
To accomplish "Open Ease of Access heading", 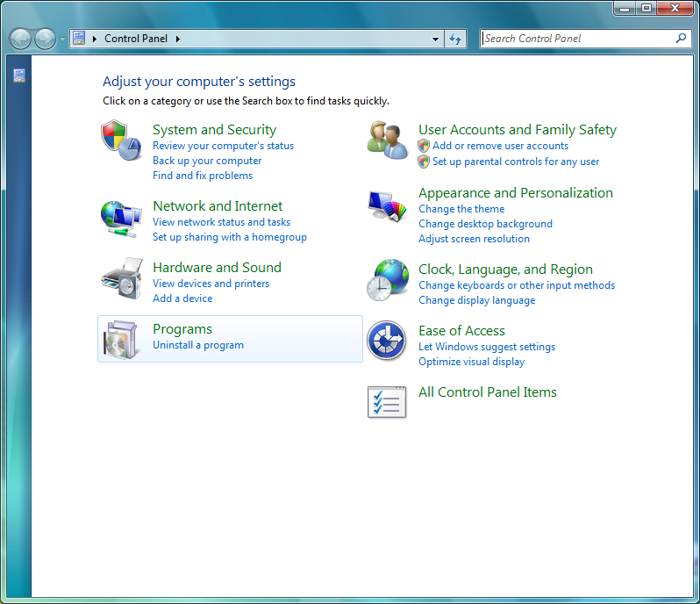I will [x=461, y=331].
